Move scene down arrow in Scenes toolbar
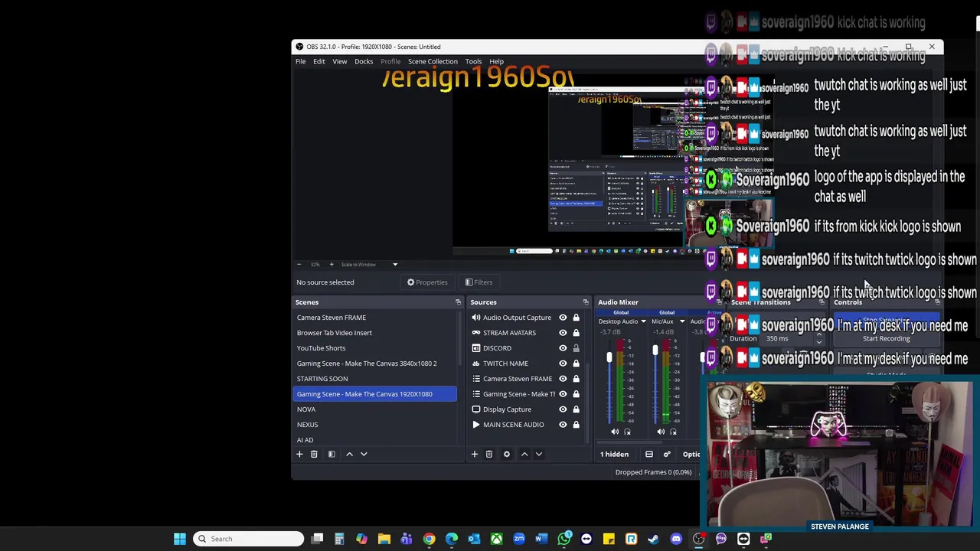980x551 pixels. pyautogui.click(x=364, y=455)
